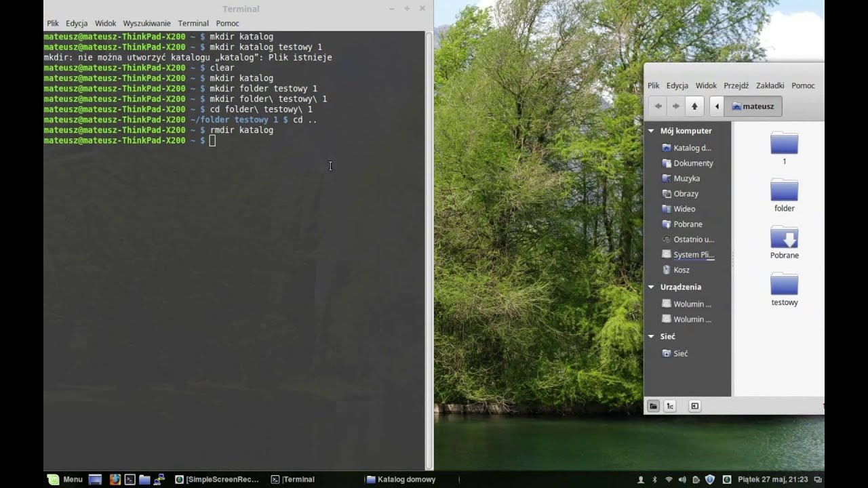Open System Plików in sidebar
868x488 pixels.
point(688,255)
